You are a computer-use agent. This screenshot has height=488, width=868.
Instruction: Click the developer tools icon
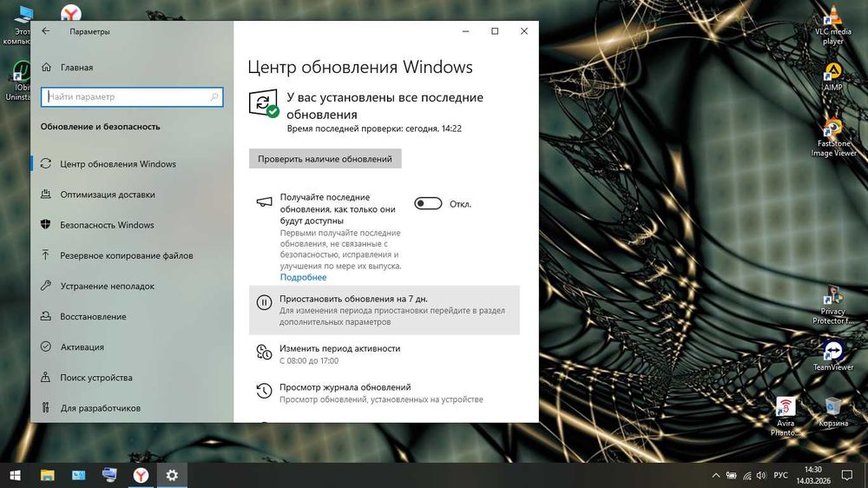tap(45, 408)
